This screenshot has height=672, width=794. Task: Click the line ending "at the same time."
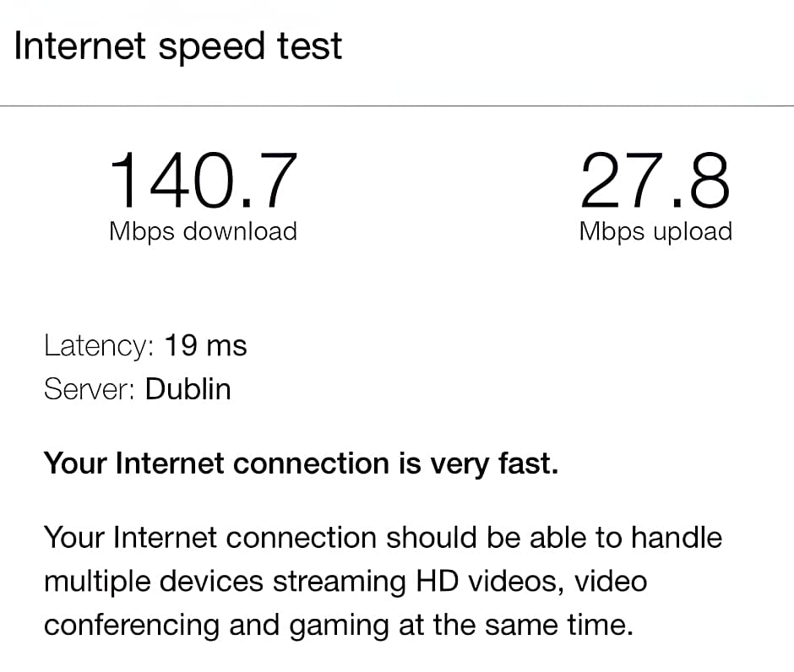pos(338,626)
